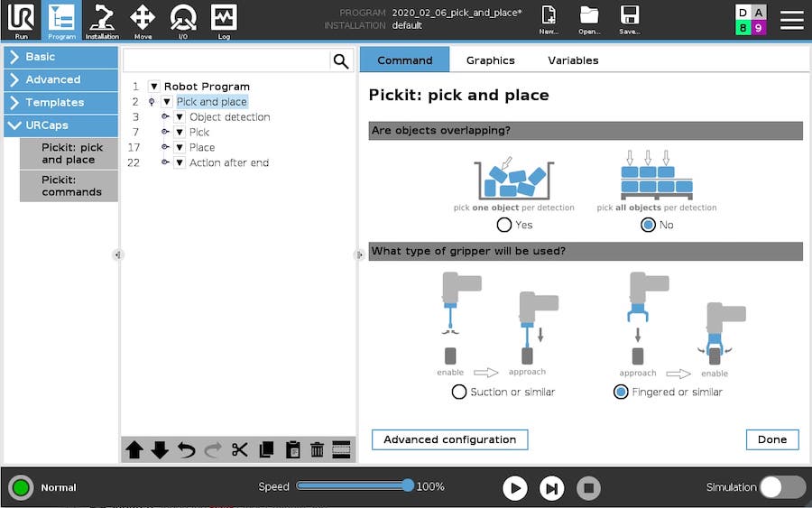This screenshot has width=812, height=508.
Task: Open the hamburger menu
Action: 792,20
